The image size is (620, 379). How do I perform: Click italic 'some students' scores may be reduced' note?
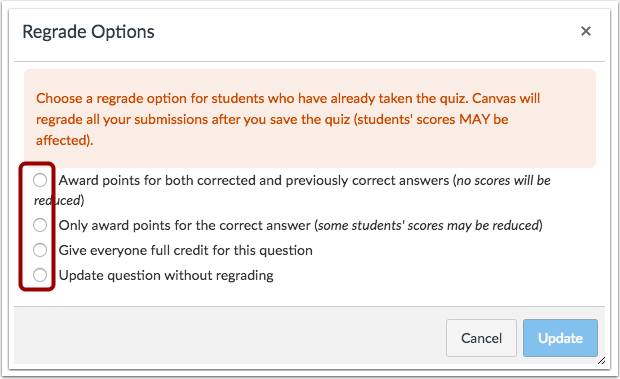pos(429,226)
